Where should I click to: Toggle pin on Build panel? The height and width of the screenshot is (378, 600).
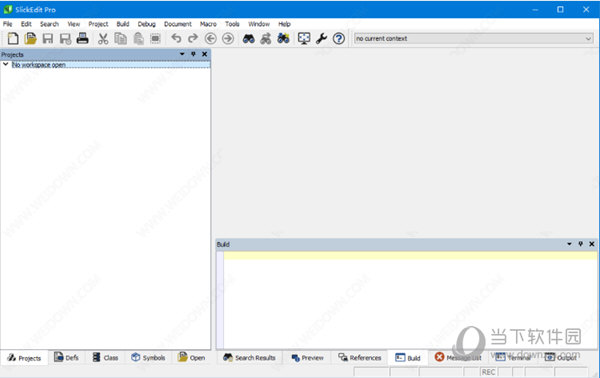coord(580,244)
